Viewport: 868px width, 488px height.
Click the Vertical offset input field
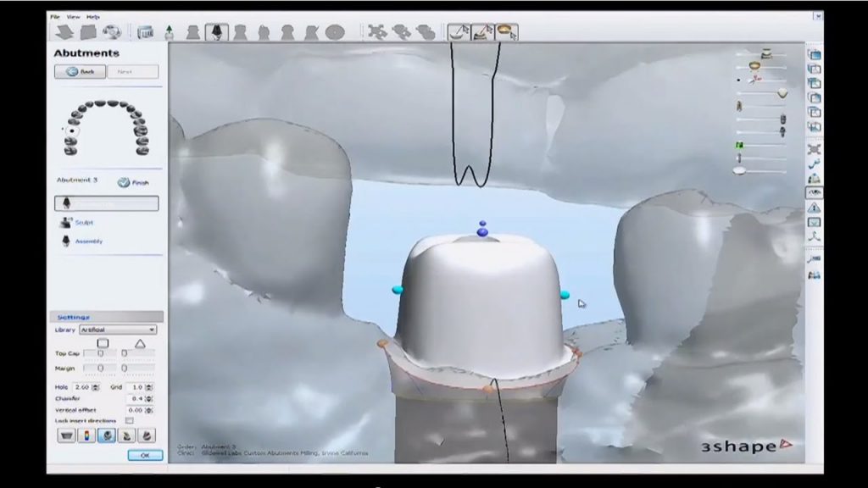(x=135, y=409)
